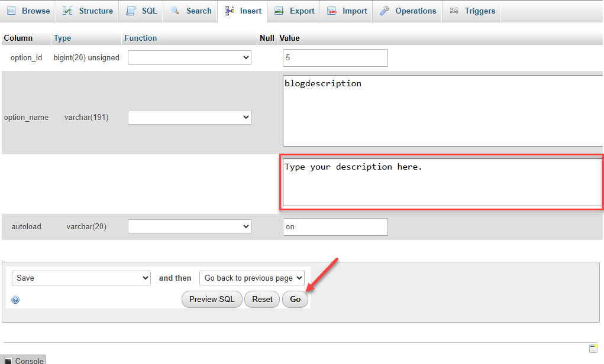604x364 pixels.
Task: Open the Function dropdown for option_name
Action: tap(189, 118)
